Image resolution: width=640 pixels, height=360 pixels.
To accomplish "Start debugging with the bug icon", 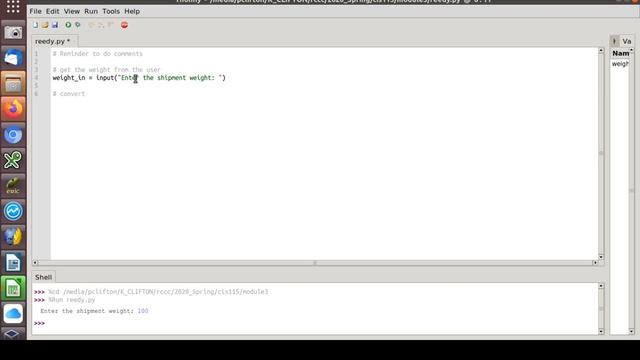I will click(78, 25).
